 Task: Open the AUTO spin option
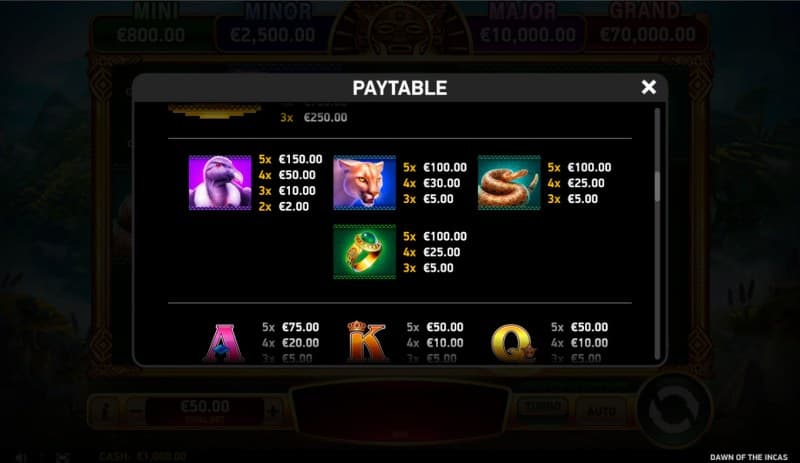(x=601, y=411)
